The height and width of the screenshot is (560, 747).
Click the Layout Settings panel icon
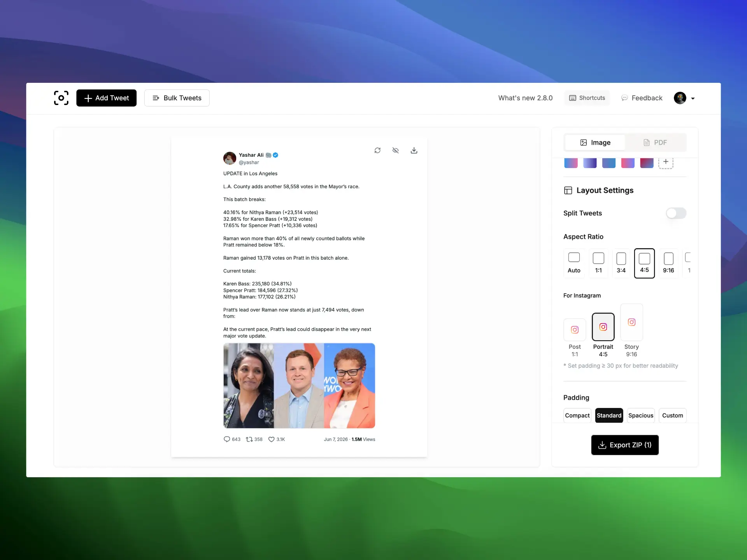[568, 191]
